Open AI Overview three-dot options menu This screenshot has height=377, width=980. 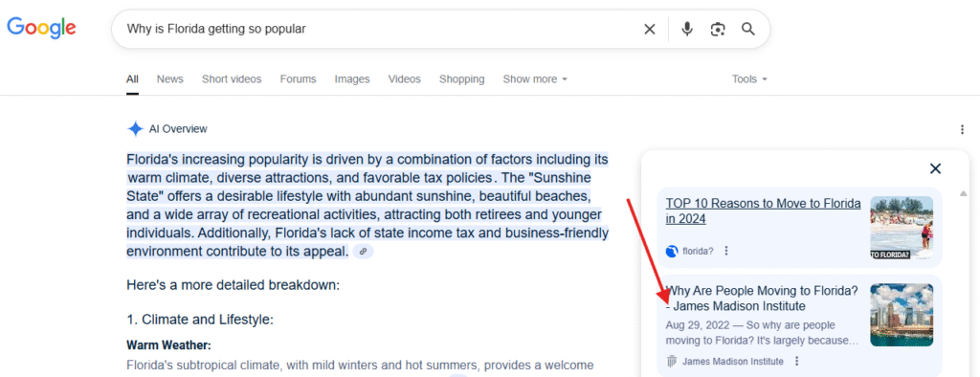point(962,129)
